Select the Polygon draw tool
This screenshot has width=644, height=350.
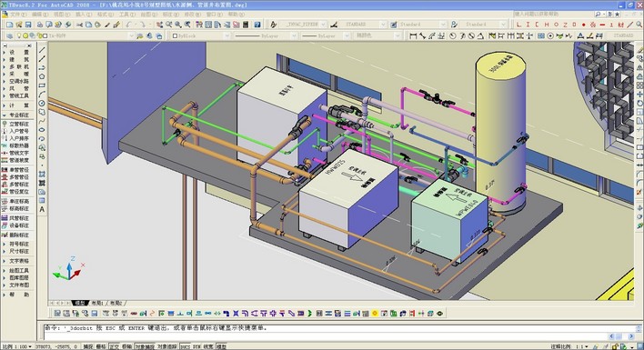click(42, 76)
